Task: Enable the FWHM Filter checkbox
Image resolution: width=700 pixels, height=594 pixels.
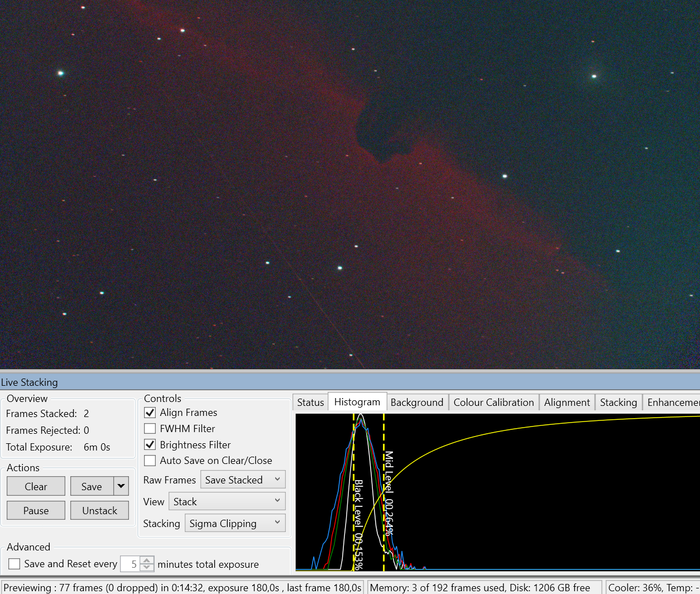Action: [x=150, y=429]
